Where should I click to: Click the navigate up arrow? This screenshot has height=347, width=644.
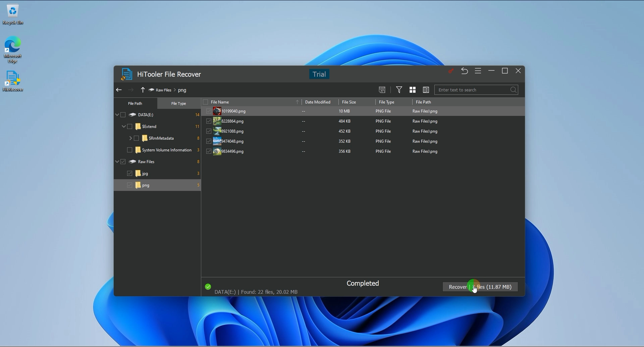[143, 90]
